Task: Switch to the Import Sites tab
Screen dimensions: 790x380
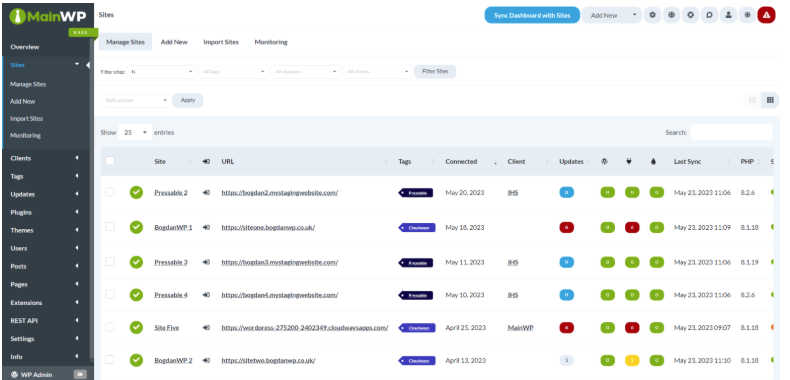Action: [x=221, y=42]
